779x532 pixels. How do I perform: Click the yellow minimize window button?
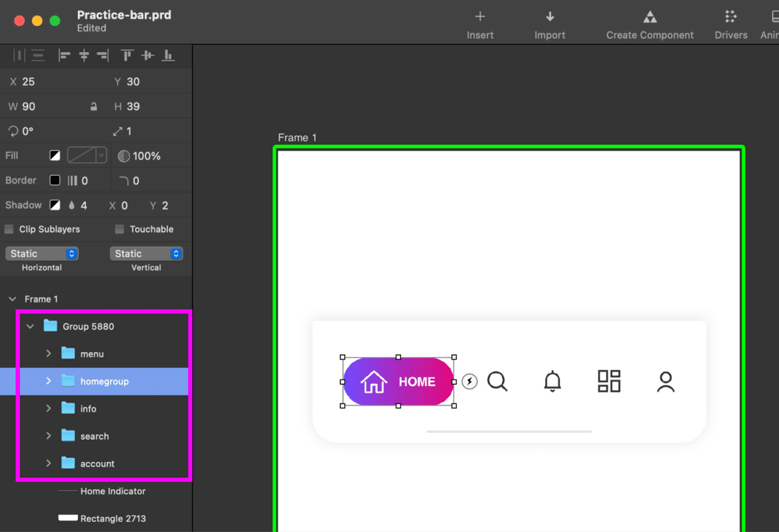point(37,21)
